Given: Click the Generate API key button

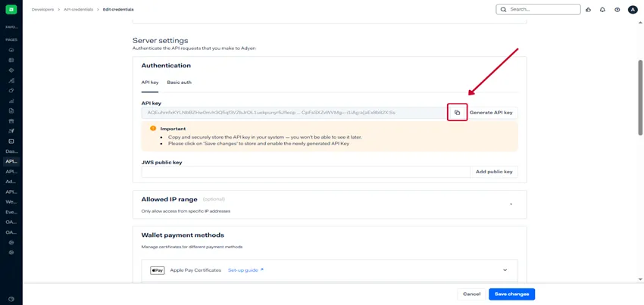Looking at the screenshot, I should pos(491,113).
